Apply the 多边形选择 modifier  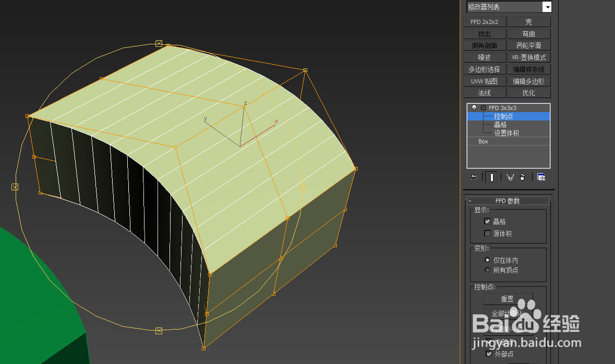point(485,69)
